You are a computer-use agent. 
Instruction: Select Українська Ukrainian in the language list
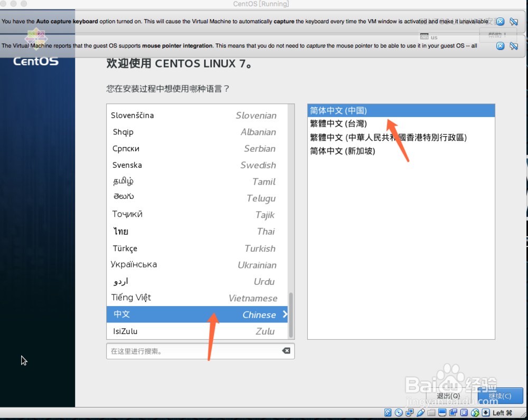point(197,265)
